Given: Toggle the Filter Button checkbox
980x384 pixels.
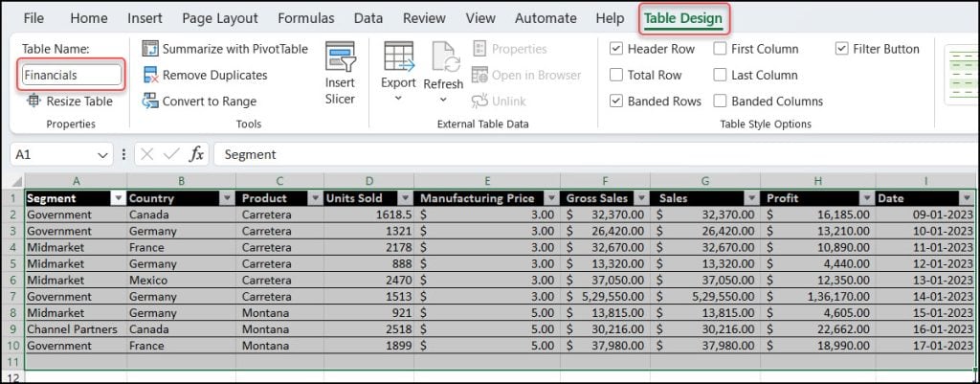Looking at the screenshot, I should (x=842, y=49).
